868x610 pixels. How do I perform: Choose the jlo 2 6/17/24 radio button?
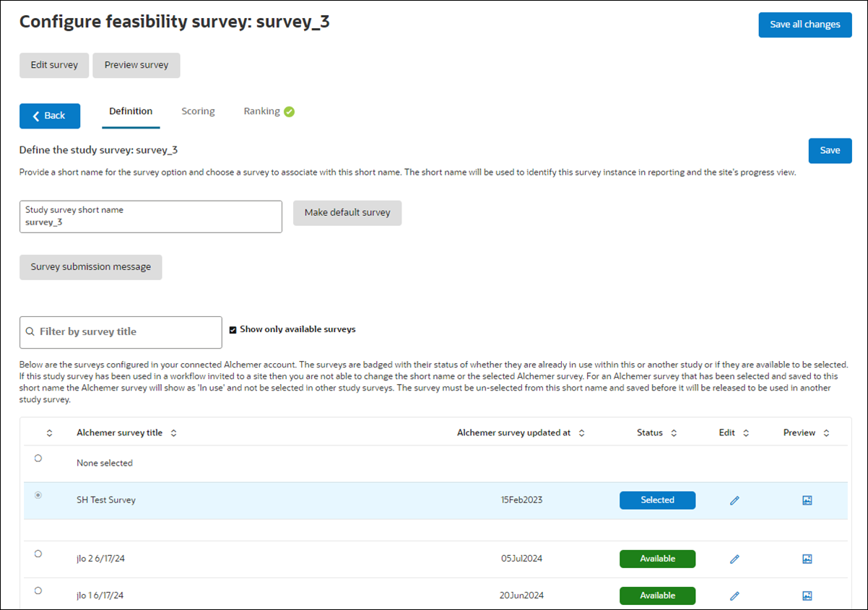[x=38, y=554]
